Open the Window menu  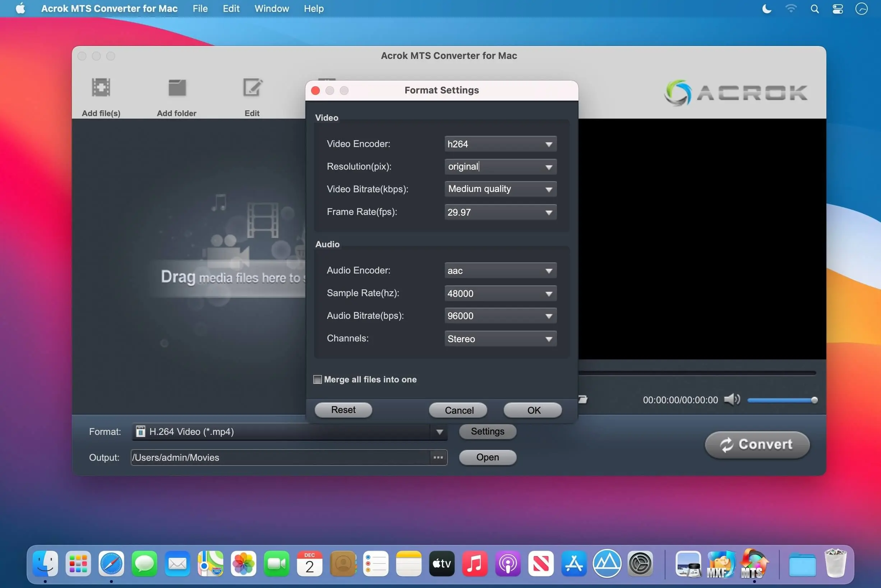point(271,9)
